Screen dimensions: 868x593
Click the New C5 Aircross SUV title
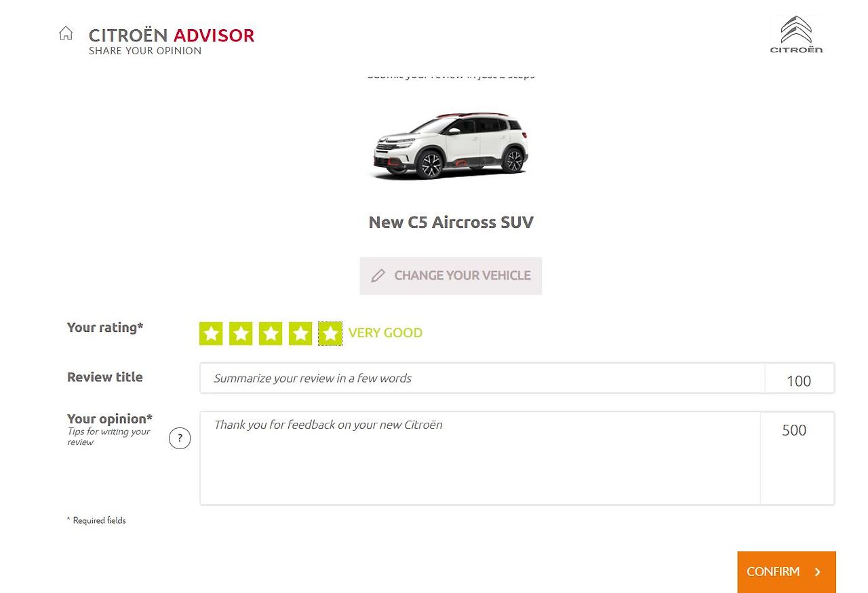tap(451, 223)
